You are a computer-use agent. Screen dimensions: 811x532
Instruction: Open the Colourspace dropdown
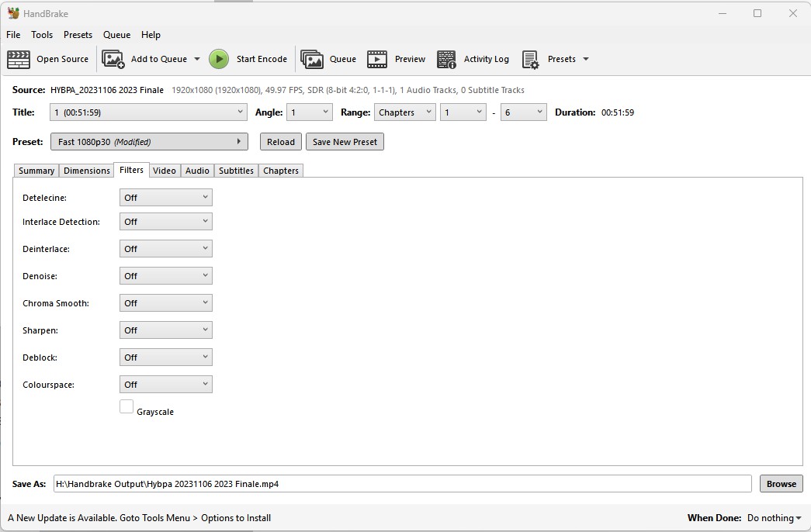[x=165, y=385]
